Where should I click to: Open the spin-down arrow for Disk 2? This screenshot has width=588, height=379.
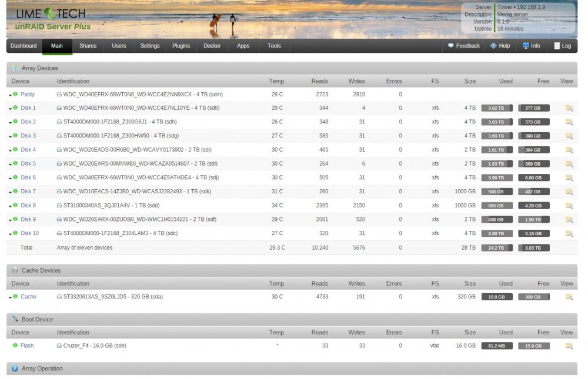tap(10, 123)
